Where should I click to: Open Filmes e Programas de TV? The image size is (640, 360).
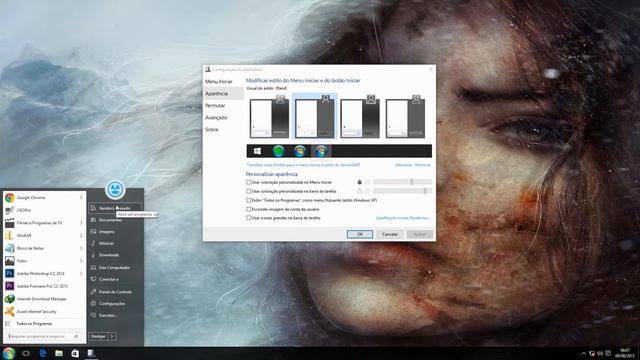(x=43, y=223)
